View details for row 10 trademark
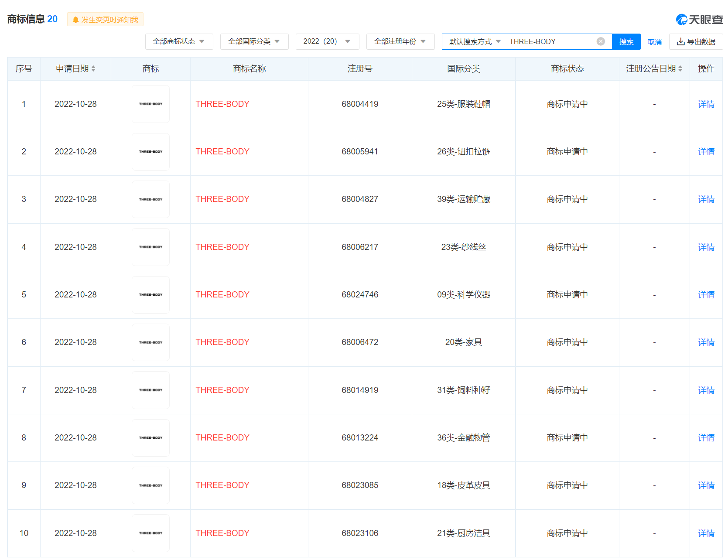This screenshot has width=728, height=560. [706, 533]
